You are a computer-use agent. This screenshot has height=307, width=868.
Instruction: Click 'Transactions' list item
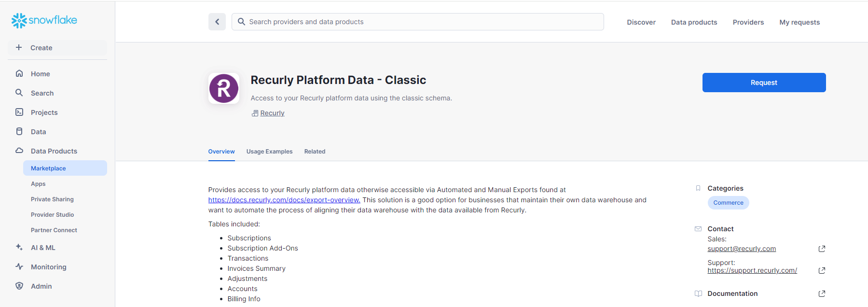tap(248, 258)
